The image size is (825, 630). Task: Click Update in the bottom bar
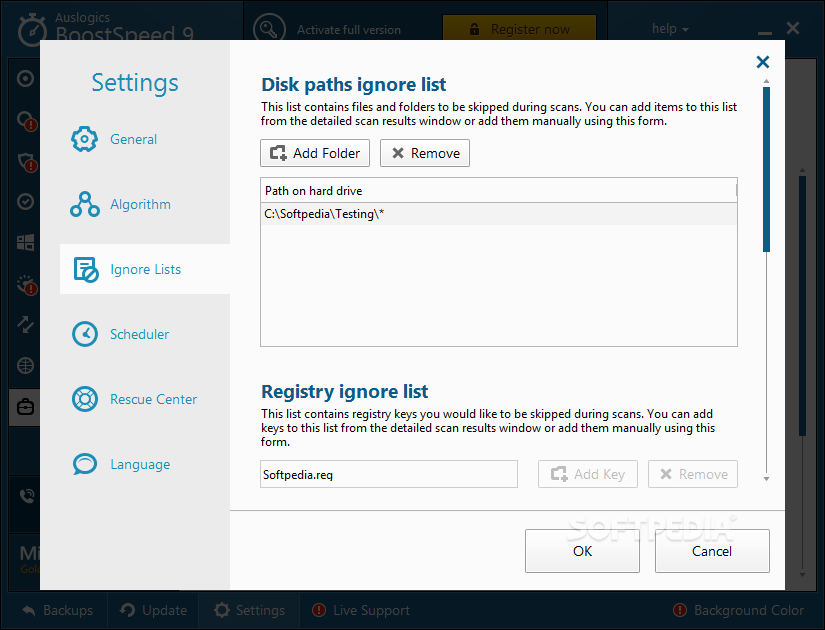click(153, 611)
